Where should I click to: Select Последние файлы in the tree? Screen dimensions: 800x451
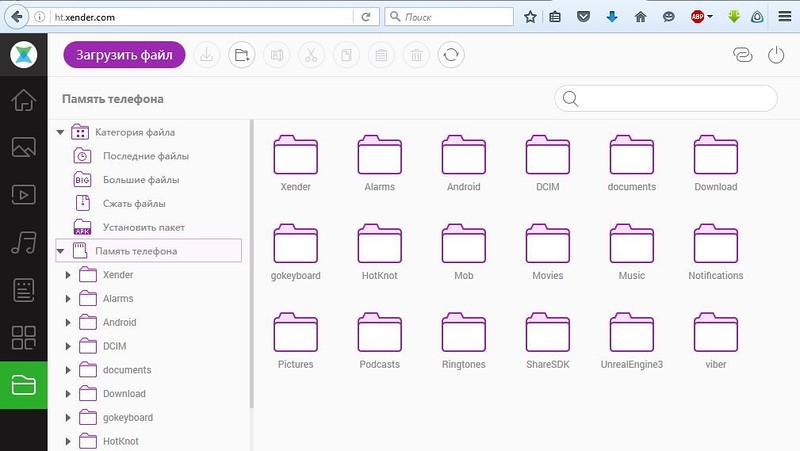146,156
